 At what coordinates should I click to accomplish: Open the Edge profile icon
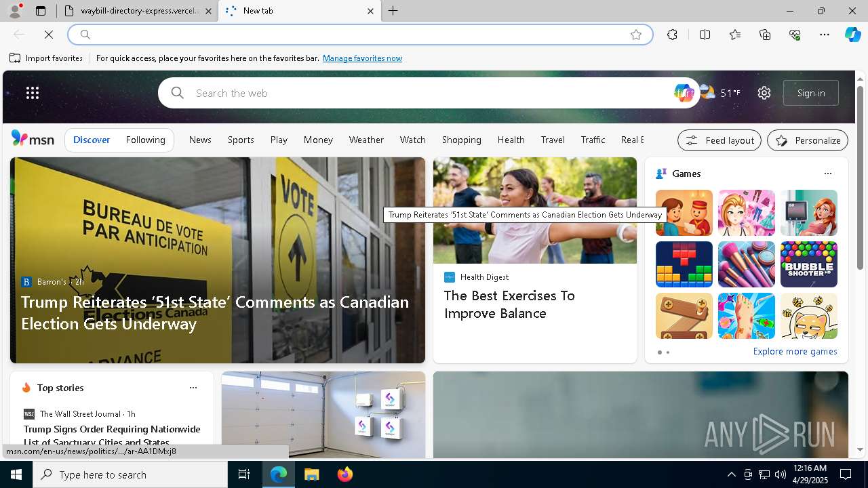tap(14, 11)
